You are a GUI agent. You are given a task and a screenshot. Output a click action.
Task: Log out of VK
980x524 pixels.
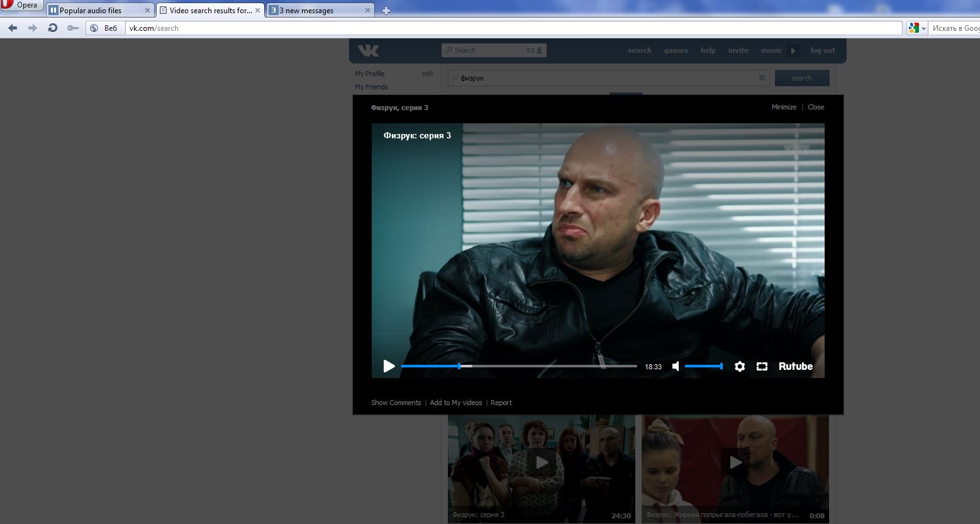pyautogui.click(x=823, y=50)
